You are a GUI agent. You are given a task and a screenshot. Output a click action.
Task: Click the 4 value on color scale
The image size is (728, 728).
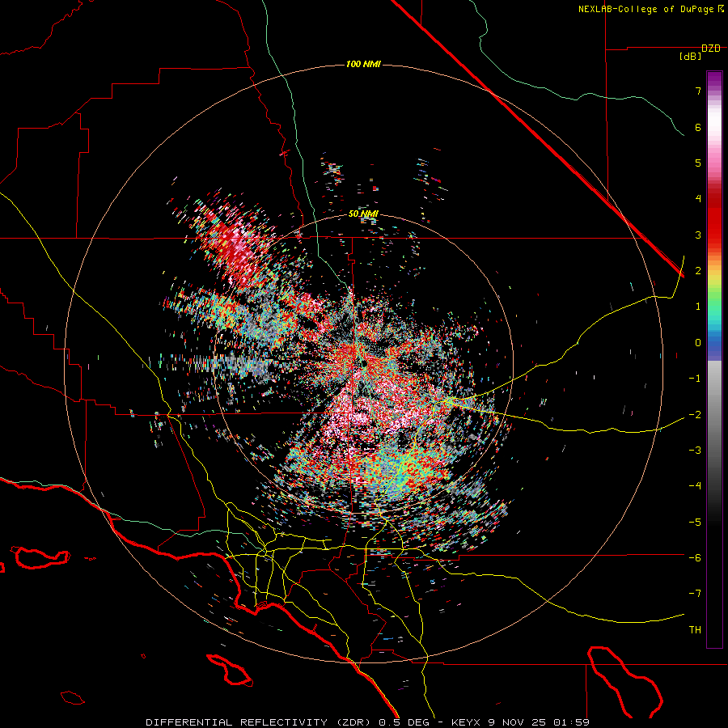(x=698, y=199)
